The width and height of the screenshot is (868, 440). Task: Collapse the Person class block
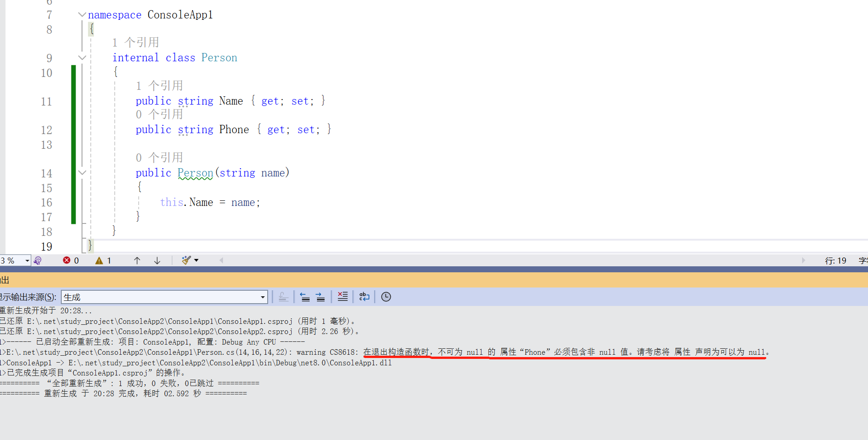pos(82,58)
